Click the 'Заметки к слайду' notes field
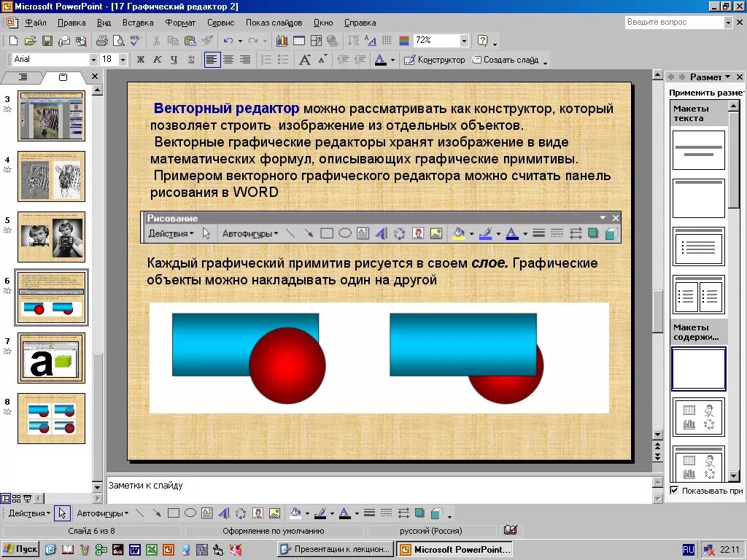This screenshot has height=560, width=747. pyautogui.click(x=379, y=489)
